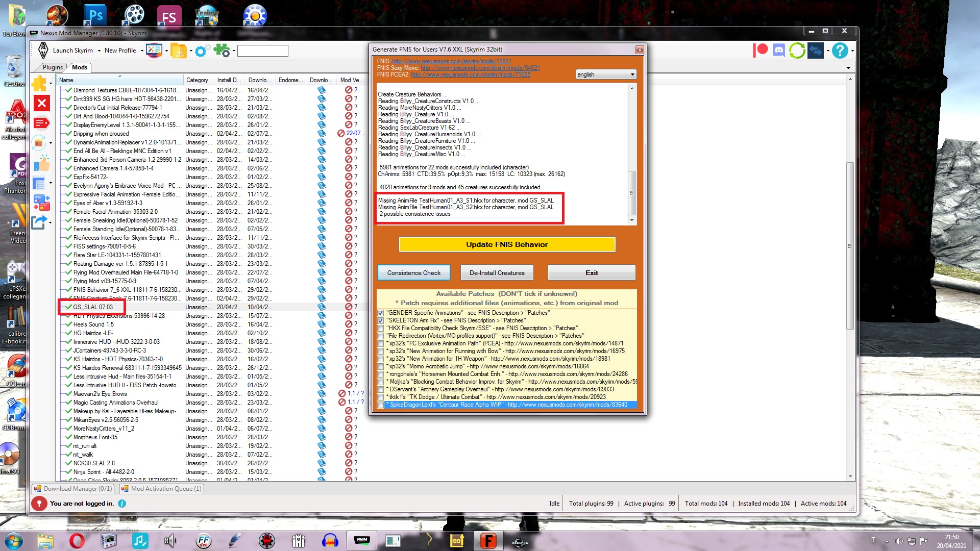Screen dimensions: 980x551
Task: Expand the arrow beside the yellow add-mod icon
Action: [x=51, y=83]
